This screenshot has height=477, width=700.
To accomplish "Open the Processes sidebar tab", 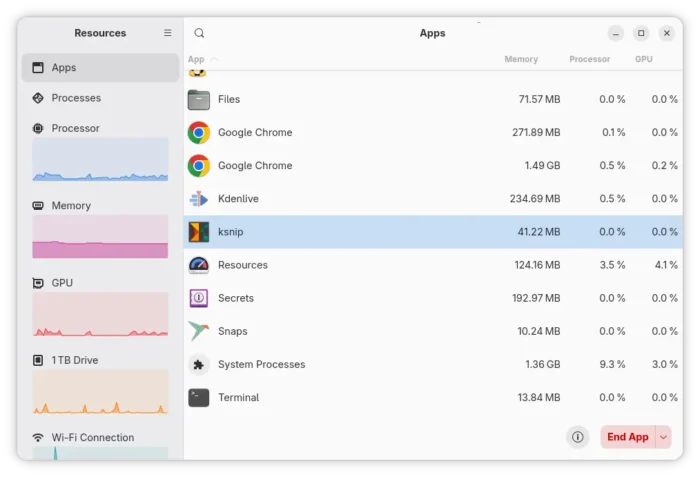I will click(x=76, y=98).
